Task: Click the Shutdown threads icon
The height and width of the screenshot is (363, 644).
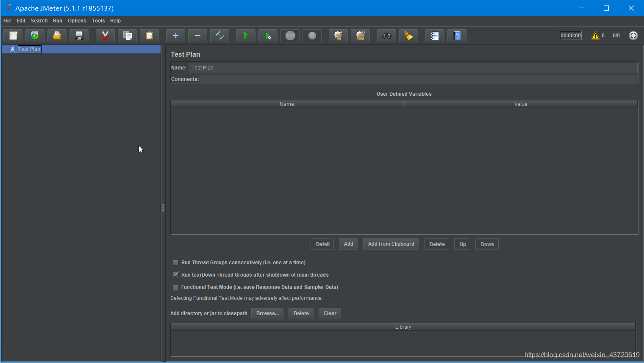Action: [x=312, y=36]
